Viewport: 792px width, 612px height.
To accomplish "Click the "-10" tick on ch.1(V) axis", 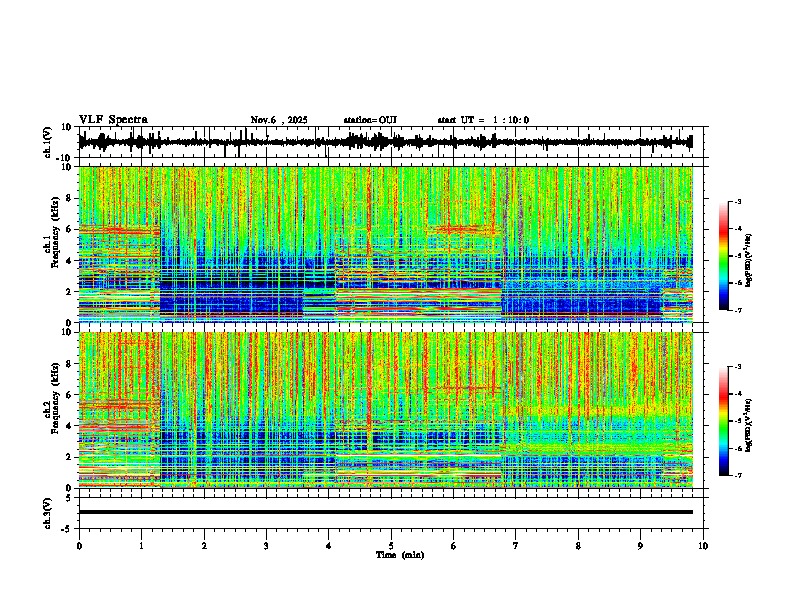I will pos(65,158).
